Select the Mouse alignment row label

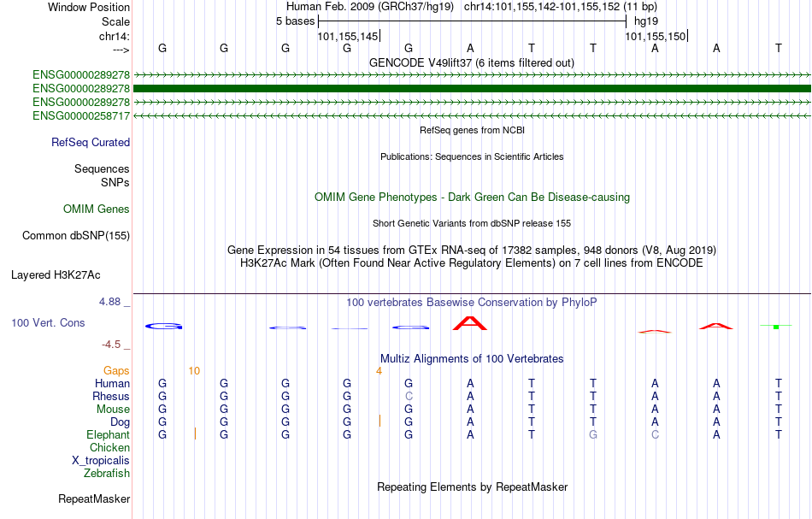tap(113, 410)
